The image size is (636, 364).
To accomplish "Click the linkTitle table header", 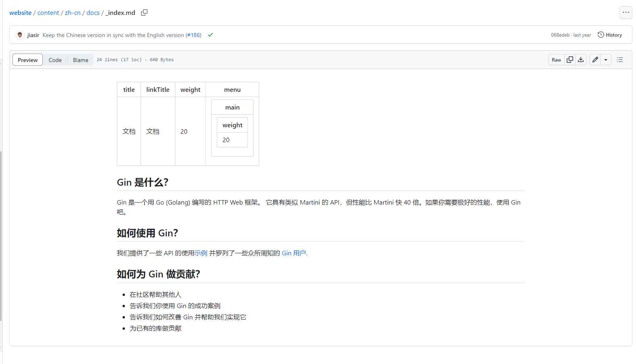I will pos(158,89).
